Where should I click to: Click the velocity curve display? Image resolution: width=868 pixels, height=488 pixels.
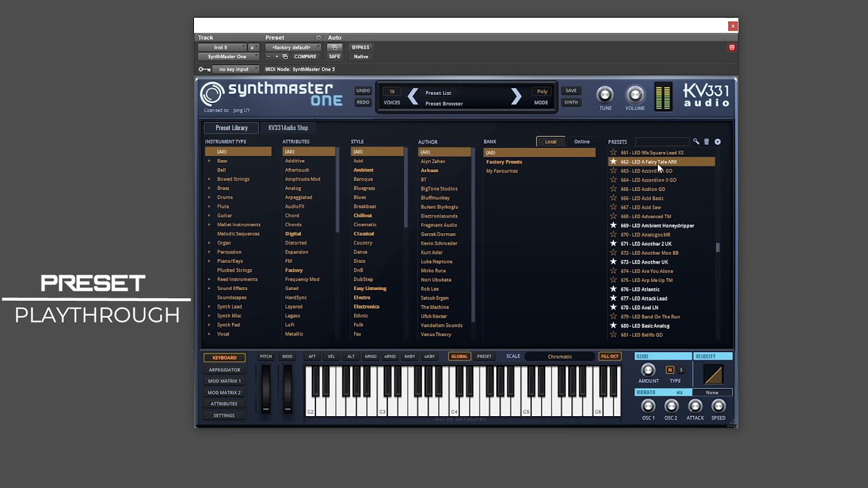click(x=713, y=374)
